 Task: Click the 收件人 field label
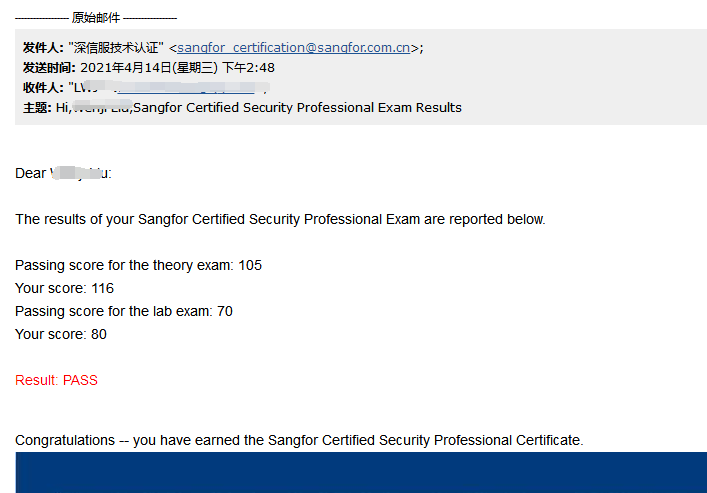tap(43, 87)
